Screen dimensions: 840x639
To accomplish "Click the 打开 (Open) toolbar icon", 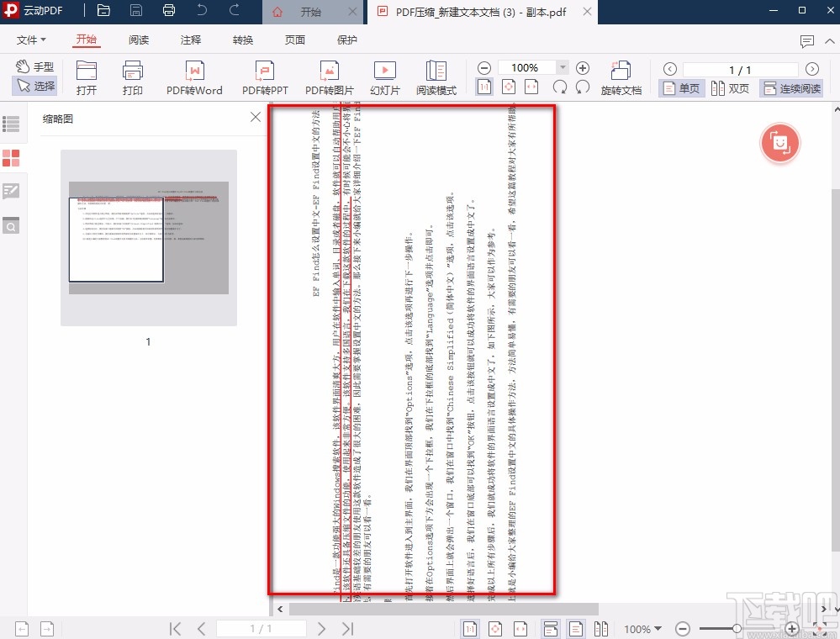I will click(x=87, y=78).
